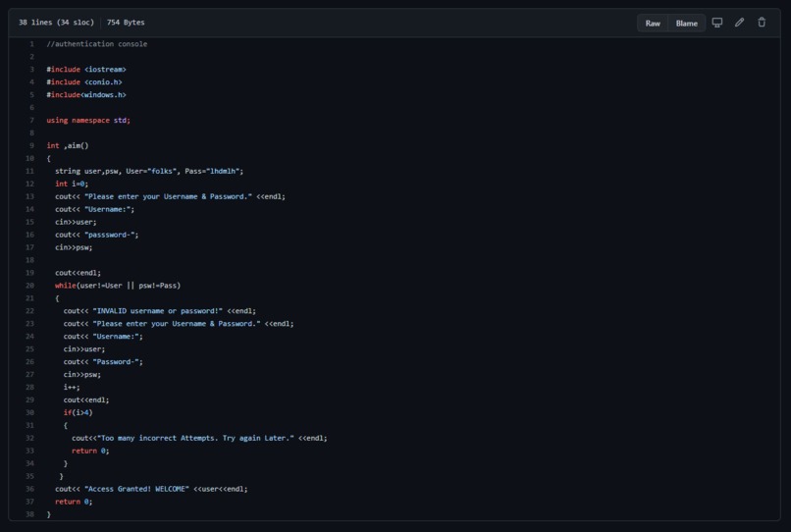The image size is (791, 532).
Task: Click the "return 0;" on line 33
Action: (90, 451)
